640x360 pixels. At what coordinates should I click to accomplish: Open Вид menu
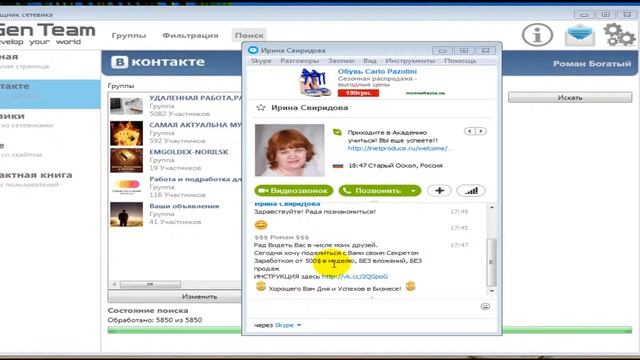point(370,61)
